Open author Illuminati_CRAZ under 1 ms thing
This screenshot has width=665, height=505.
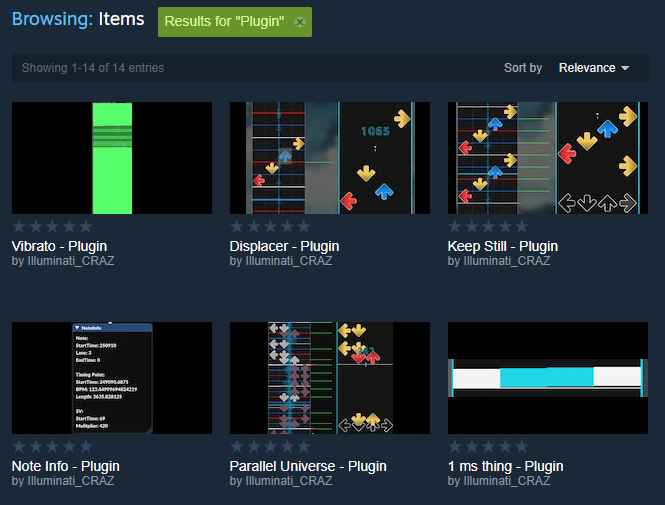[507, 481]
